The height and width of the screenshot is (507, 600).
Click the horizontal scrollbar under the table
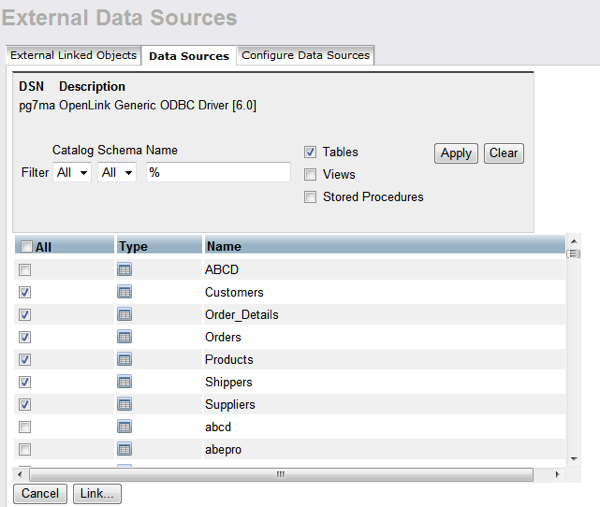click(x=281, y=473)
